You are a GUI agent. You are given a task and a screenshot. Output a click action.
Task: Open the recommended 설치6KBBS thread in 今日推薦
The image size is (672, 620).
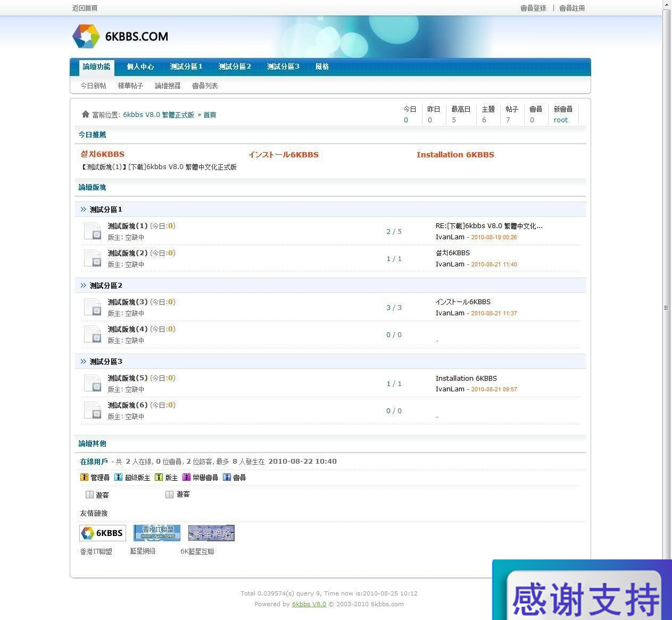click(102, 155)
